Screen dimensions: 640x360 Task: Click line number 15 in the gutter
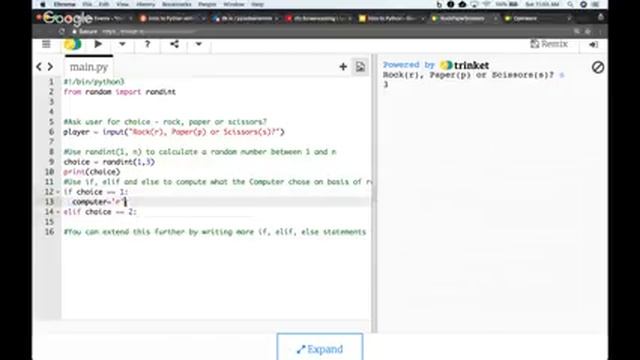(x=49, y=222)
